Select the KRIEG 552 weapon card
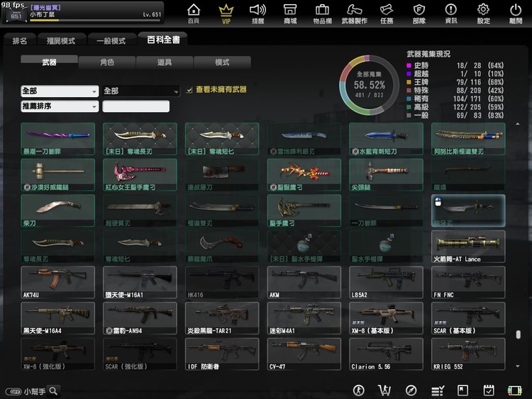Viewport: 532px width, 399px height. click(468, 354)
